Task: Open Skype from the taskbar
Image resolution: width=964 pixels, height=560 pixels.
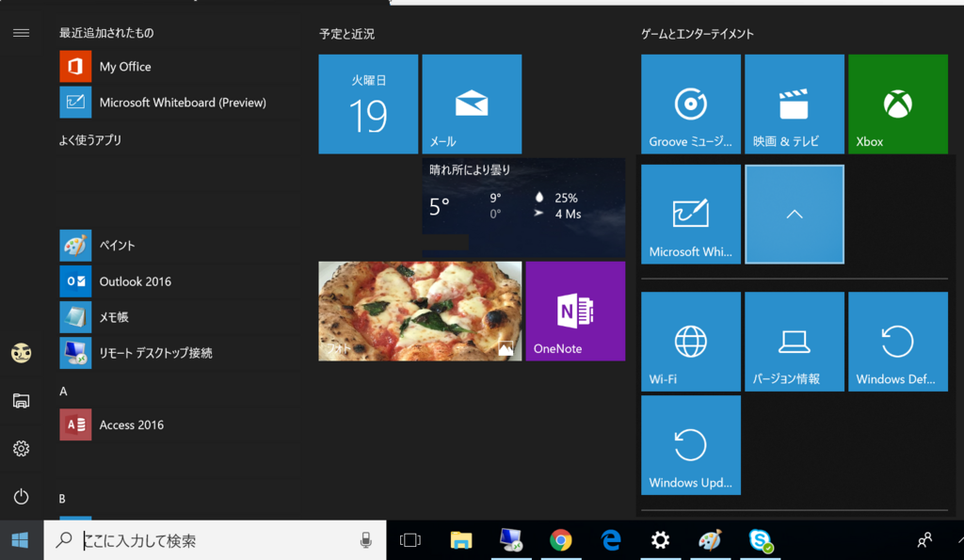Action: coord(761,540)
